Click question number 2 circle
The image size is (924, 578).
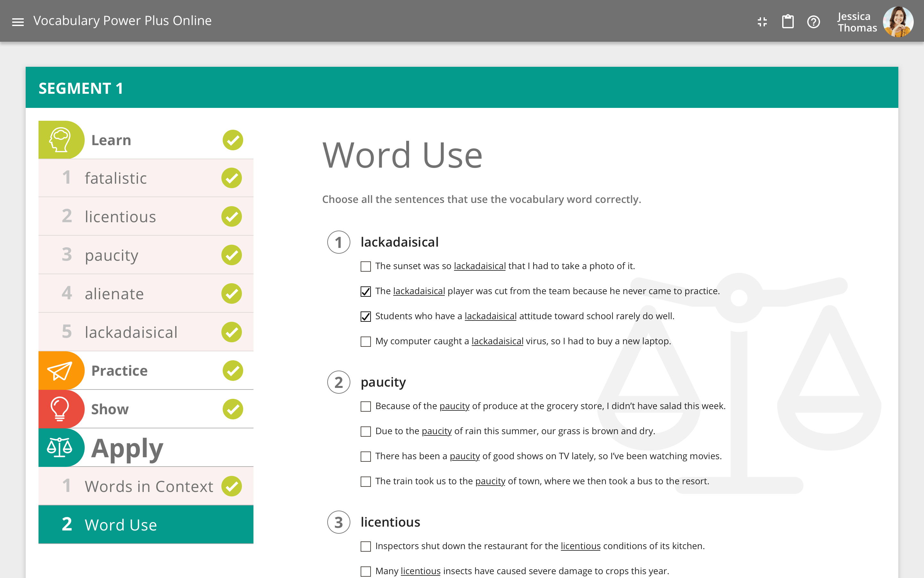click(339, 382)
